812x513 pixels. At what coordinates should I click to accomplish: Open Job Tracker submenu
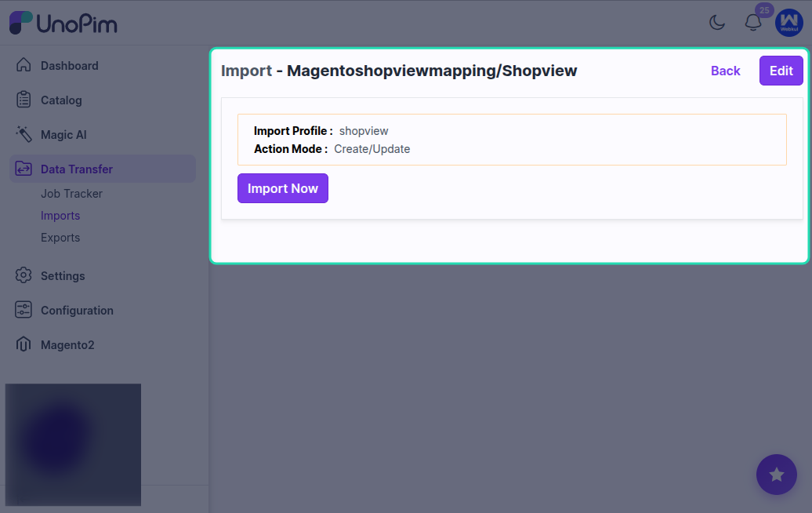pyautogui.click(x=71, y=194)
